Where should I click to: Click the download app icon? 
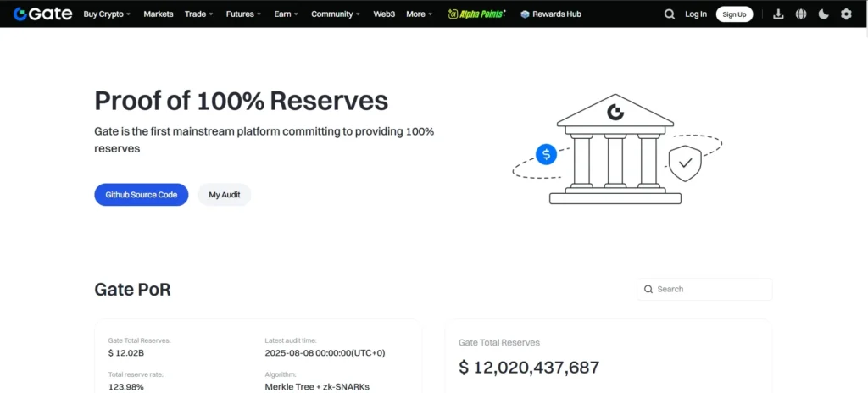pyautogui.click(x=778, y=14)
